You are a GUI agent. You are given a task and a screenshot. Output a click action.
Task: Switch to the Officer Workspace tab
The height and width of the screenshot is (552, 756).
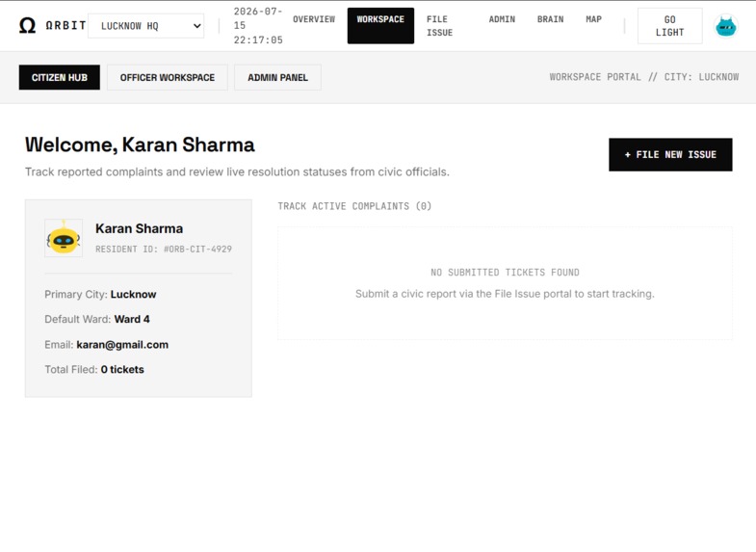click(168, 78)
